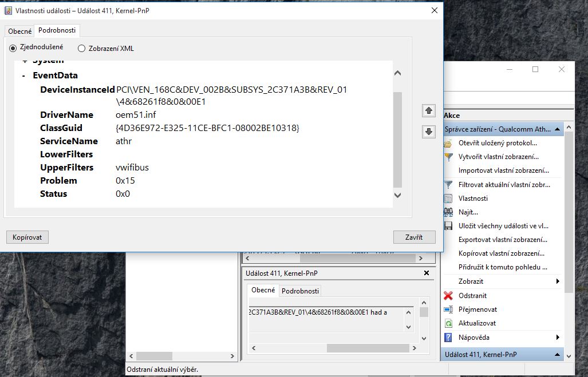Viewport: 588px width, 377px height.
Task: Open the Obecné tab in the preview pane
Action: [x=263, y=290]
